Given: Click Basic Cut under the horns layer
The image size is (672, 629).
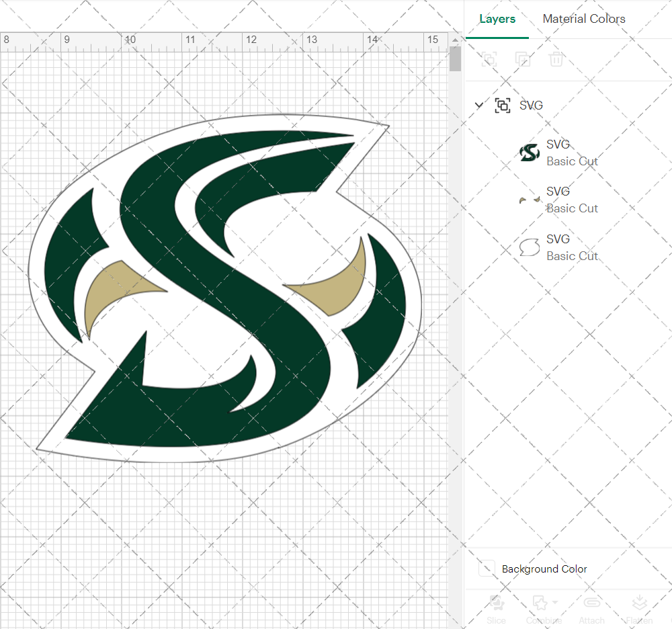Looking at the screenshot, I should tap(572, 208).
